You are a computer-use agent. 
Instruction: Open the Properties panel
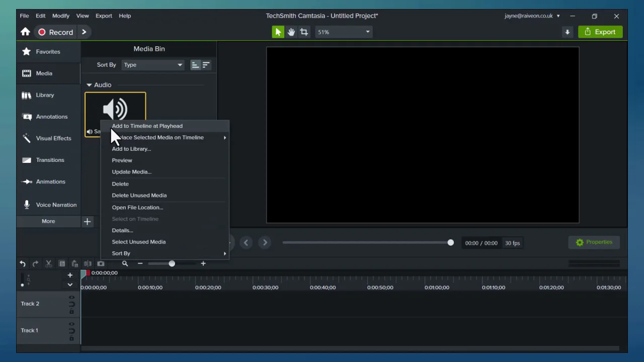coord(594,242)
